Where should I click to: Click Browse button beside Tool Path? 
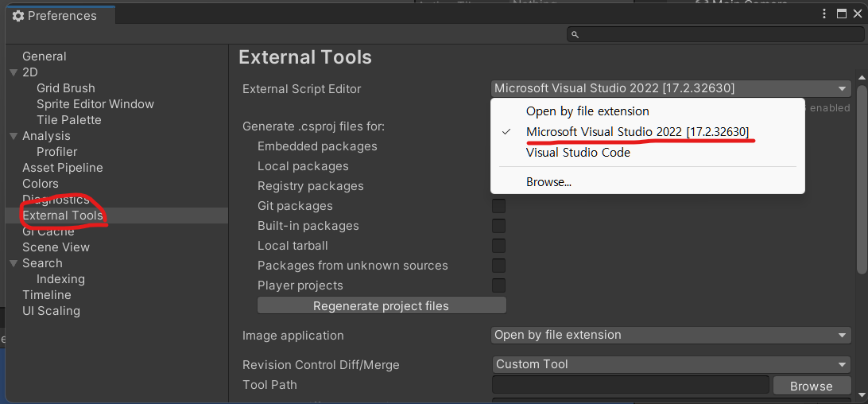pos(811,386)
